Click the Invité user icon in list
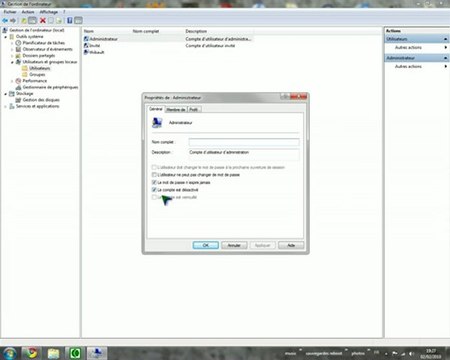450x360 pixels. [86, 46]
